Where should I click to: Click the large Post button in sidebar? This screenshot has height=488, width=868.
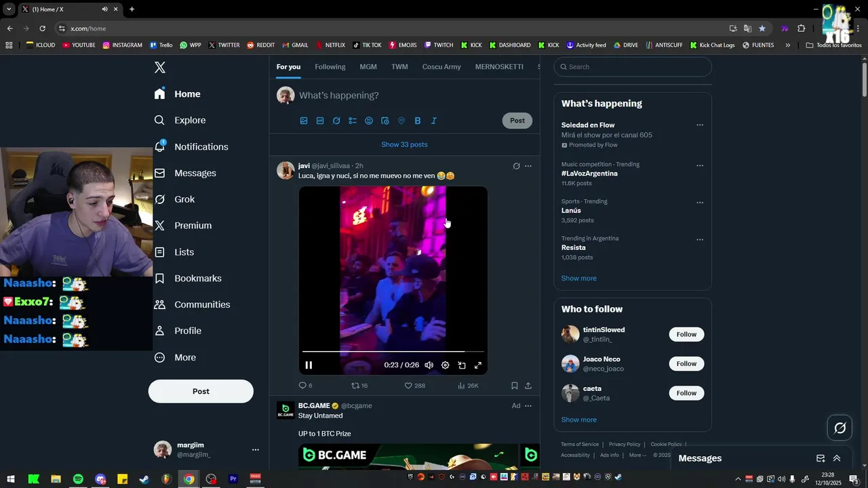click(201, 391)
